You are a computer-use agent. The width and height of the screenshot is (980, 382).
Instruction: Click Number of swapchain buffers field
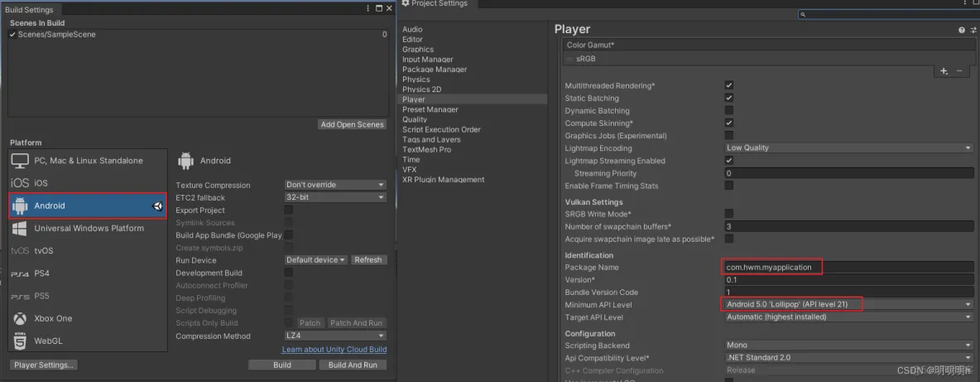[848, 226]
